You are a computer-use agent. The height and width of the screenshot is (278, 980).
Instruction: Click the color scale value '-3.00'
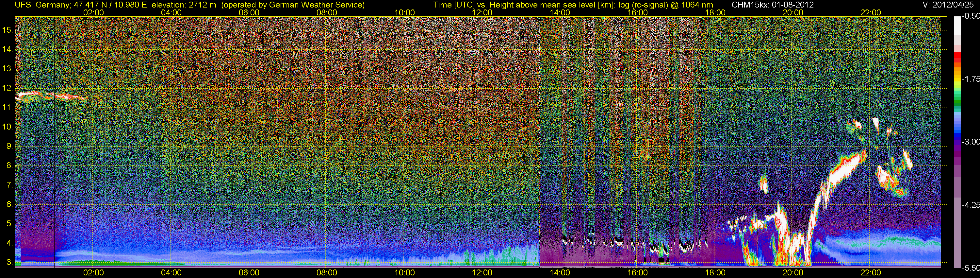(971, 142)
